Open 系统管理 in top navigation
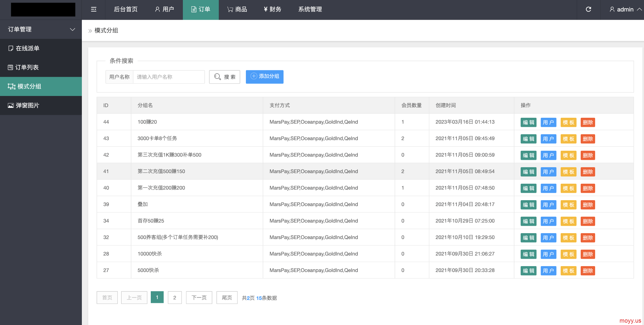 pyautogui.click(x=310, y=9)
